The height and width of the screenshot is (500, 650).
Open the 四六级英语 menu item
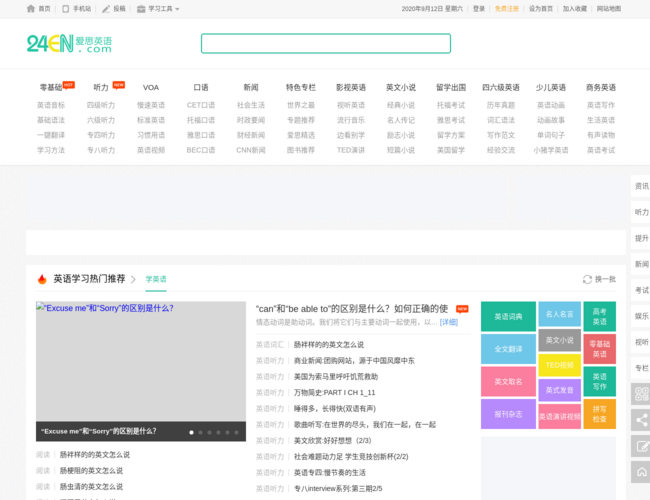pyautogui.click(x=501, y=87)
